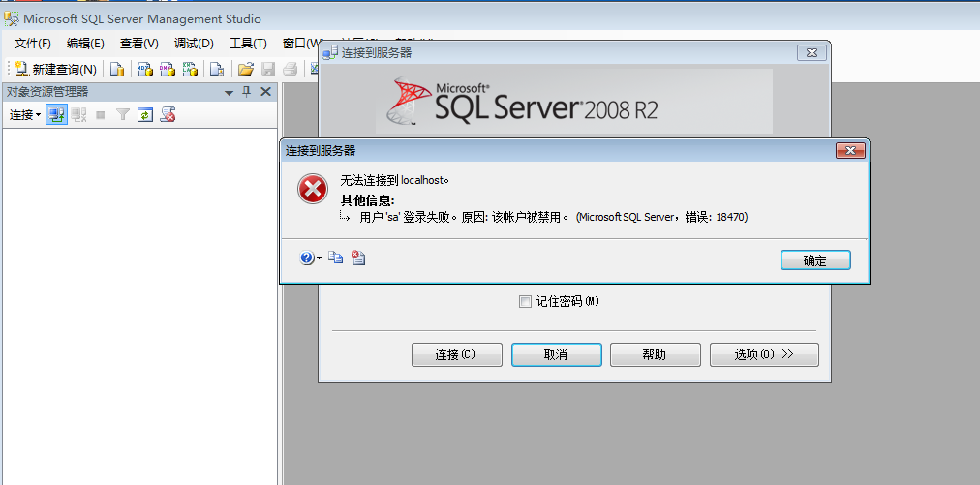Click the show technical details icon
The width and height of the screenshot is (980, 485).
358,257
